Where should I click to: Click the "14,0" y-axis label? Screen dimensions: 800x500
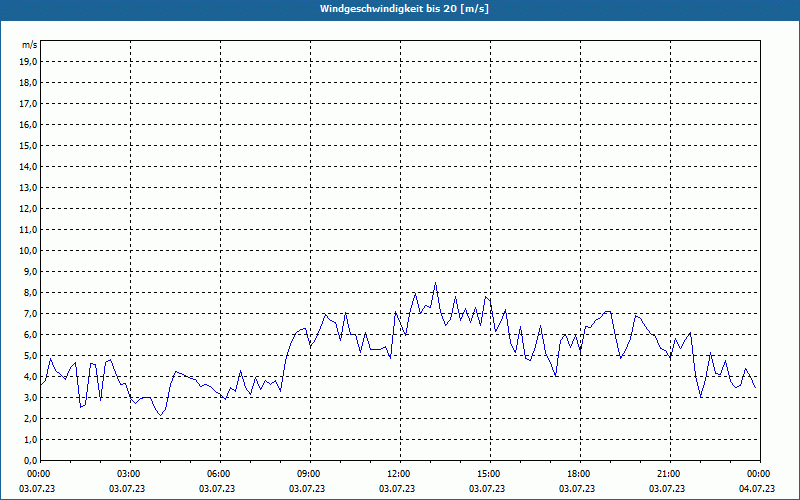(29, 167)
